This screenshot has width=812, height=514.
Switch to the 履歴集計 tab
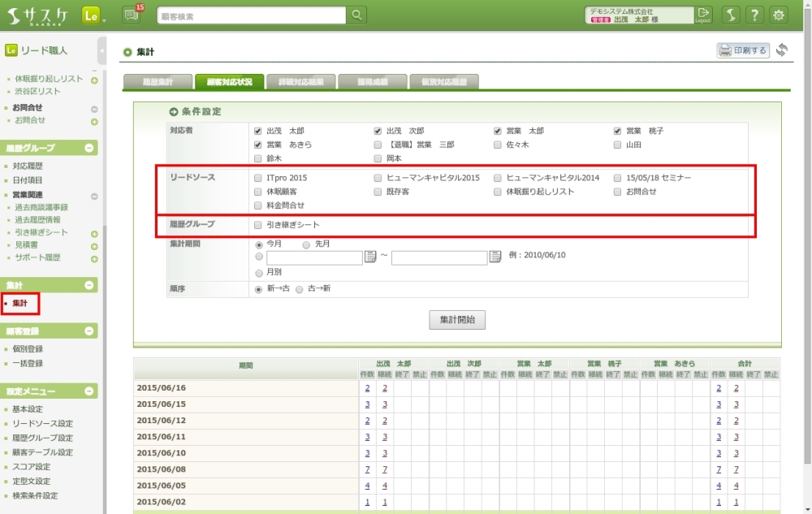point(158,82)
